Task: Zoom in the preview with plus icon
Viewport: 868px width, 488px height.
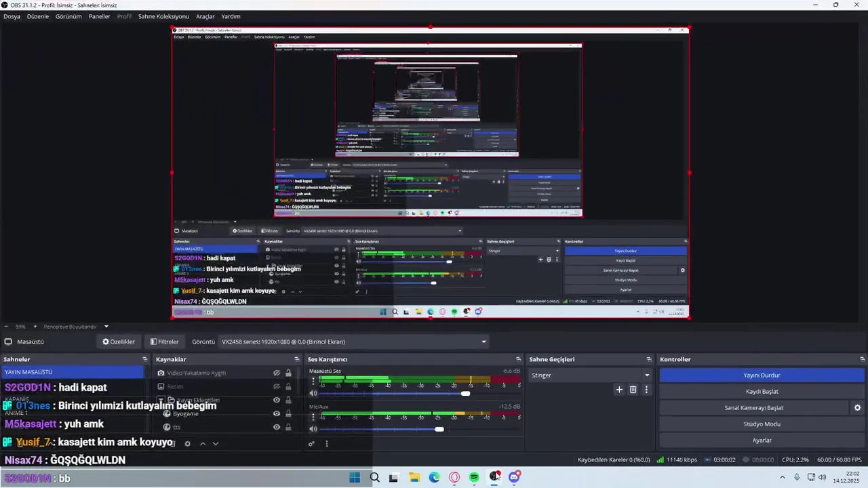Action: click(x=35, y=327)
